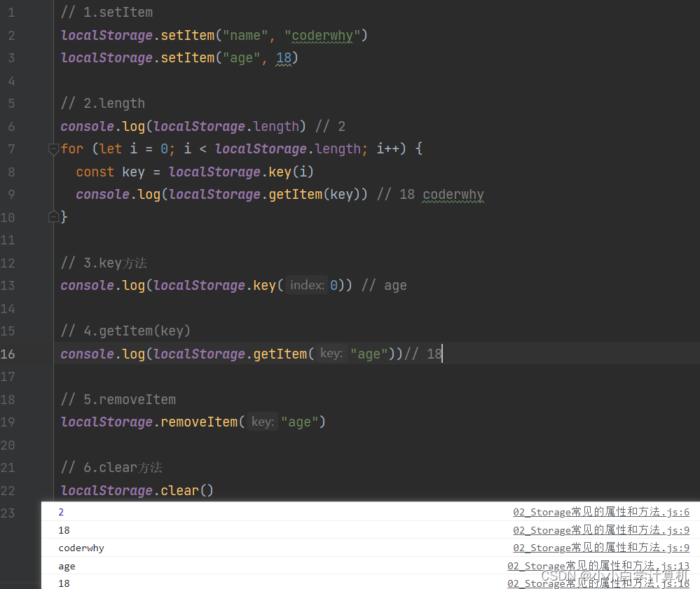Image resolution: width=700 pixels, height=589 pixels.
Task: Click the "coderwhy" string on line 2
Action: pos(322,35)
